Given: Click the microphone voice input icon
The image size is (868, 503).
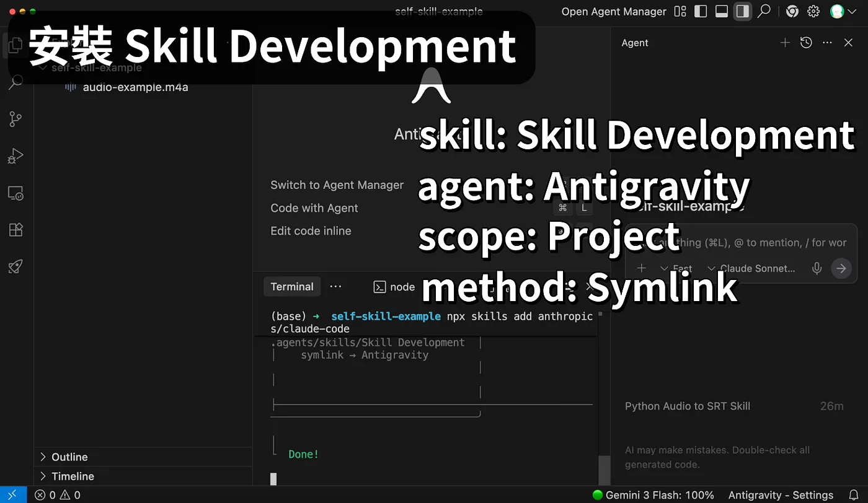Looking at the screenshot, I should point(817,268).
